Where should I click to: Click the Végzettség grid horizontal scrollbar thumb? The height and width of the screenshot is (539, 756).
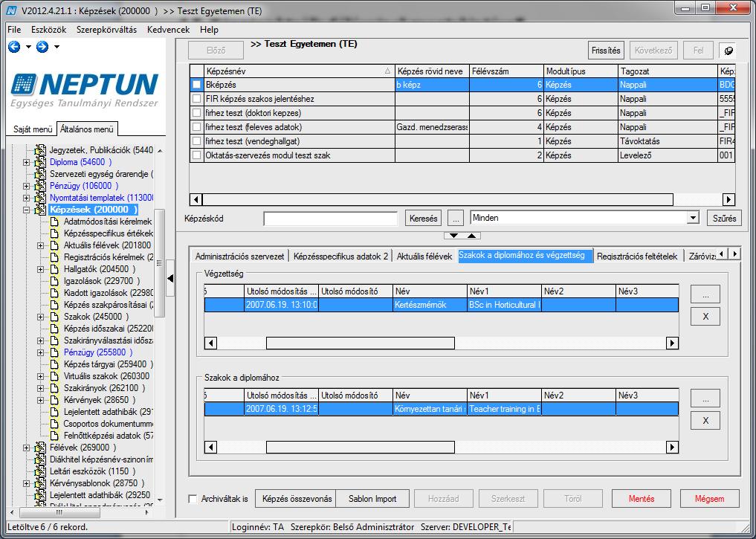tap(361, 343)
